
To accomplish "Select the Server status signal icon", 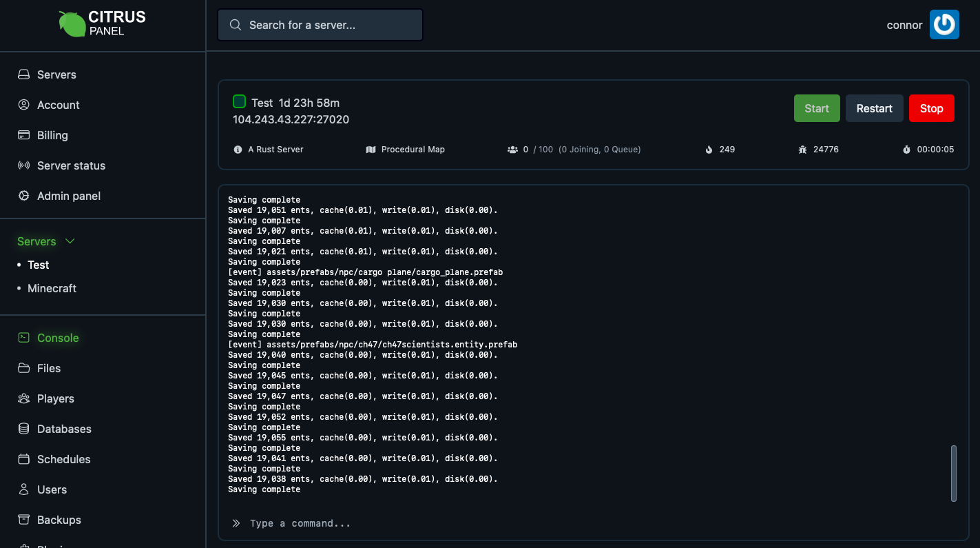I will (x=23, y=165).
